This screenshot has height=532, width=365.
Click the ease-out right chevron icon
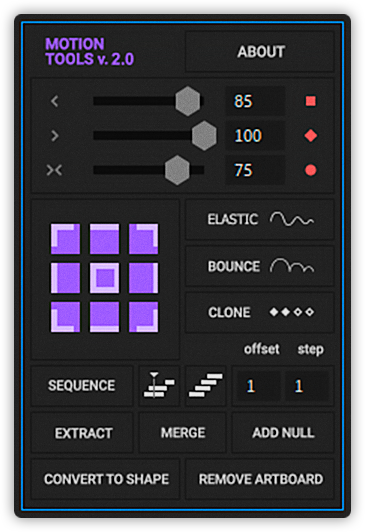click(54, 136)
